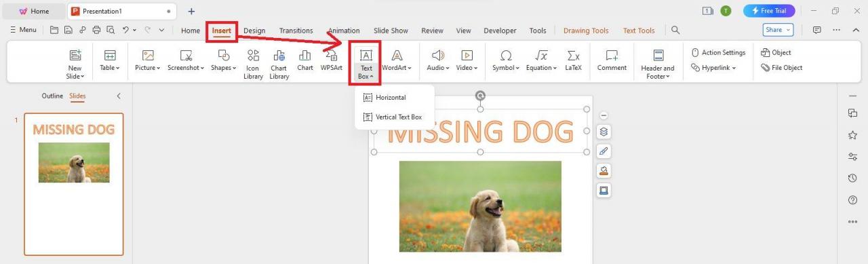
Task: Click the Object button
Action: pos(776,53)
